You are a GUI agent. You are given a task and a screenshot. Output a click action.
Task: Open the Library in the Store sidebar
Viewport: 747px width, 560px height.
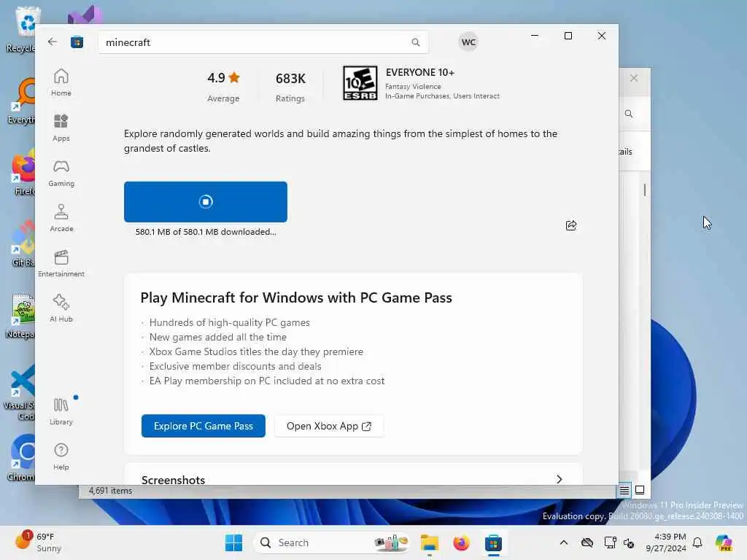pyautogui.click(x=61, y=411)
